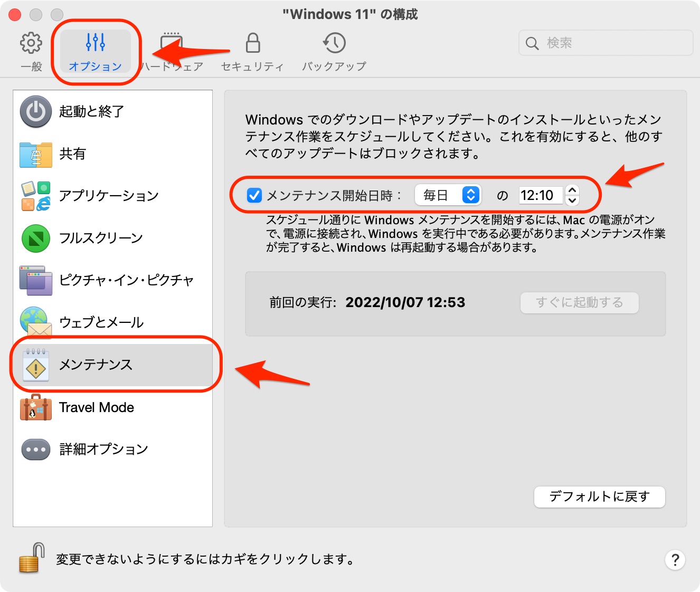Select Travel Mode in the sidebar
Viewport: 700px width, 592px height.
113,407
